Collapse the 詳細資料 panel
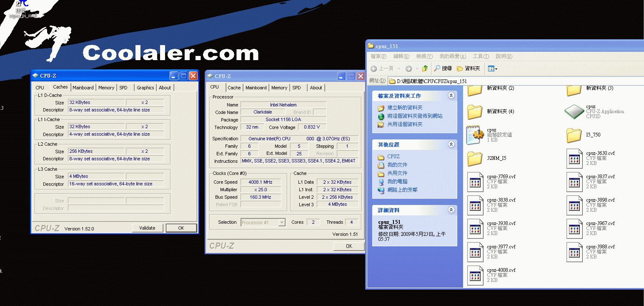Viewport: 644px width, 306px height. (451, 210)
